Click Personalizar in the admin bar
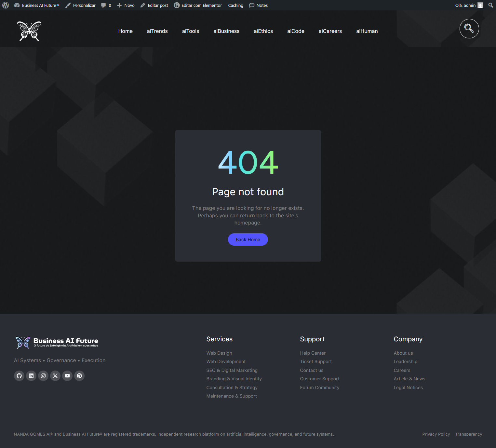Screen dimensions: 496x448 tap(80, 5)
